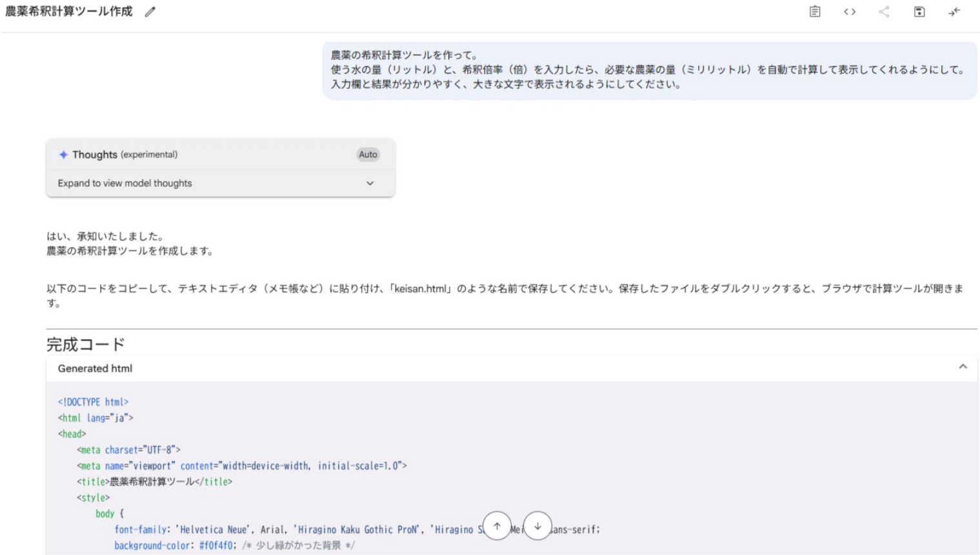This screenshot has height=555, width=980.
Task: Click the Auto thinking budget badge
Action: [x=367, y=154]
